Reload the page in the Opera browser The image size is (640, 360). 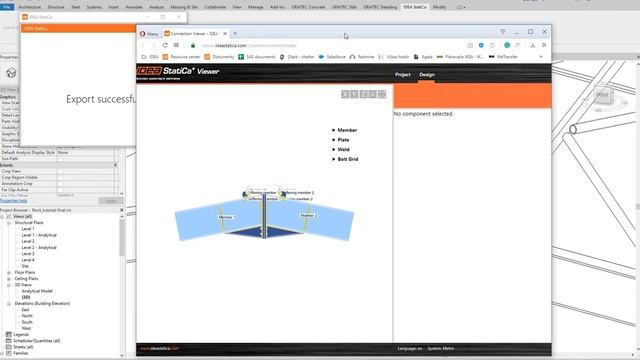pyautogui.click(x=165, y=45)
